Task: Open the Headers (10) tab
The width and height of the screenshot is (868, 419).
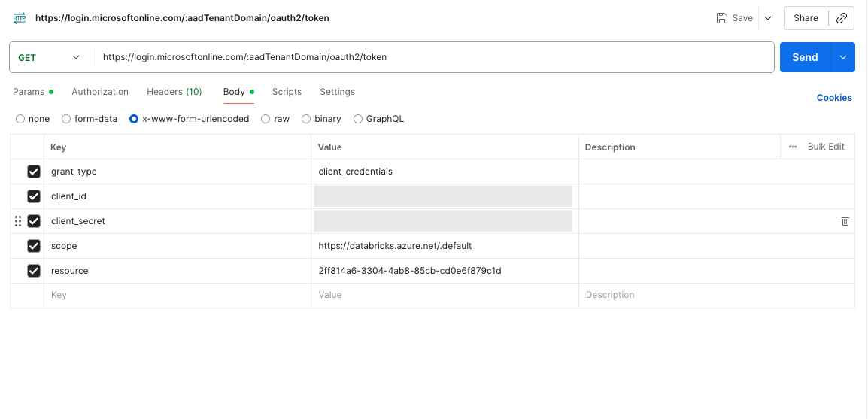Action: 174,92
